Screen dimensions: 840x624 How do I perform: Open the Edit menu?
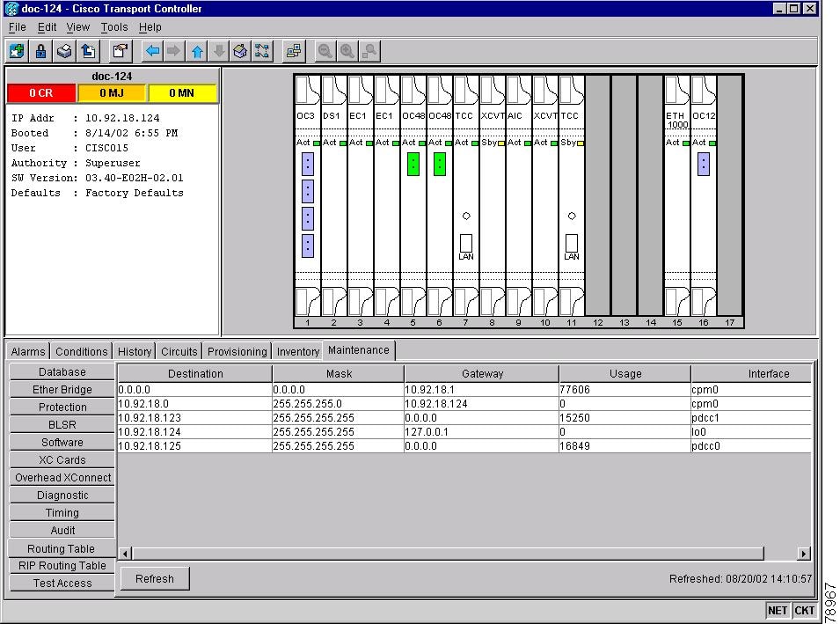[x=47, y=26]
